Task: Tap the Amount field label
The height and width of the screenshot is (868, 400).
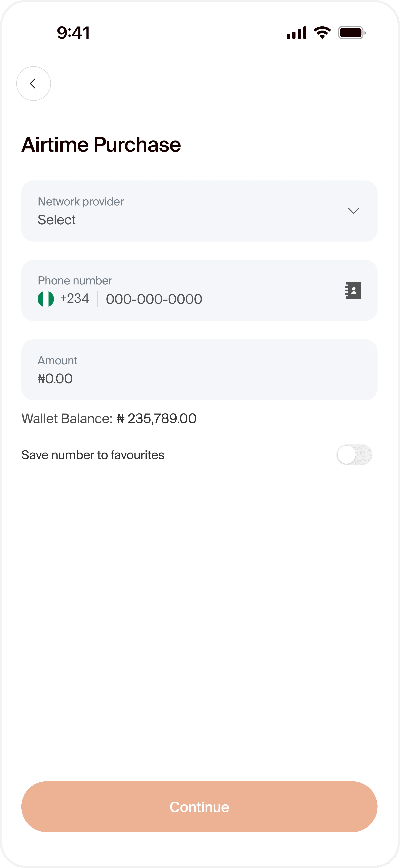Action: 58,360
